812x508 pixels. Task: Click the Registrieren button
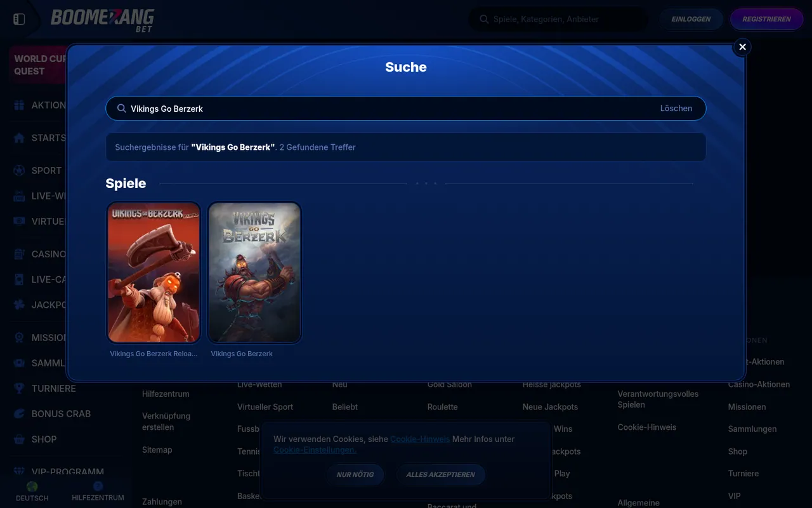coord(766,19)
